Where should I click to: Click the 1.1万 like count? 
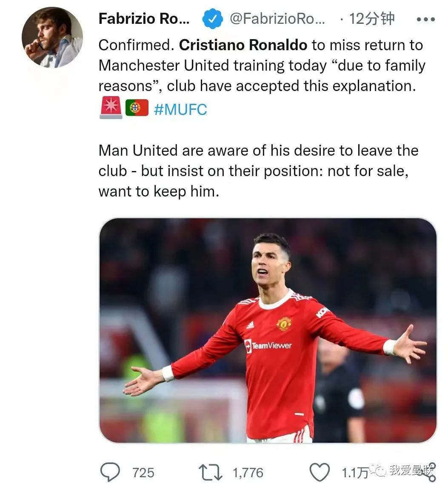[355, 473]
